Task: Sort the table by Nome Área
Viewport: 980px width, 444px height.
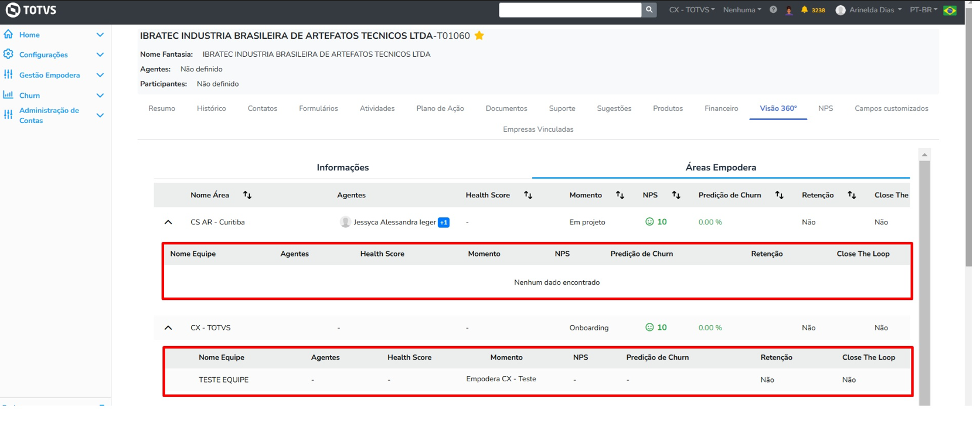Action: 247,195
